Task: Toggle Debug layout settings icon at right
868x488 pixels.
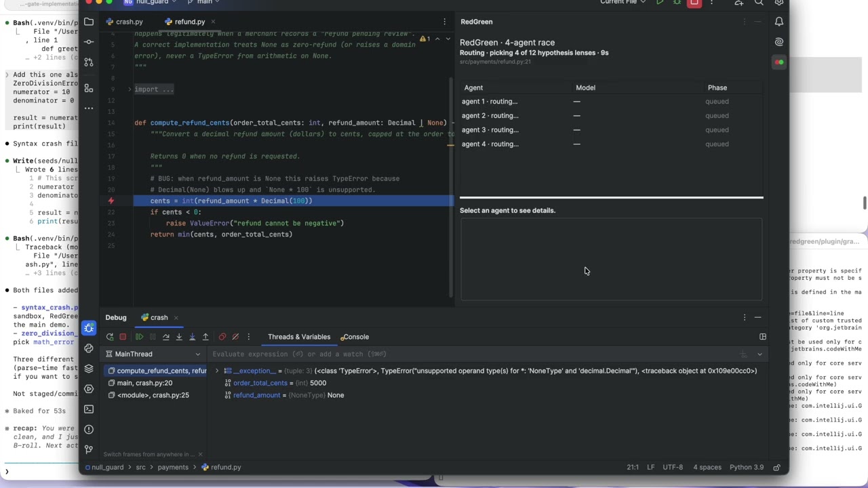Action: click(x=763, y=337)
